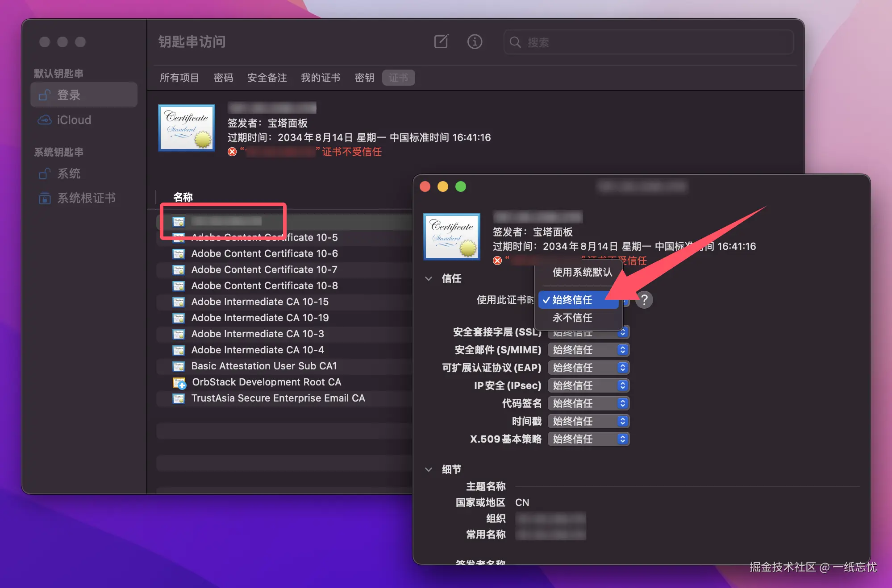Image resolution: width=892 pixels, height=588 pixels.
Task: Click the compose new item icon
Action: click(x=441, y=42)
